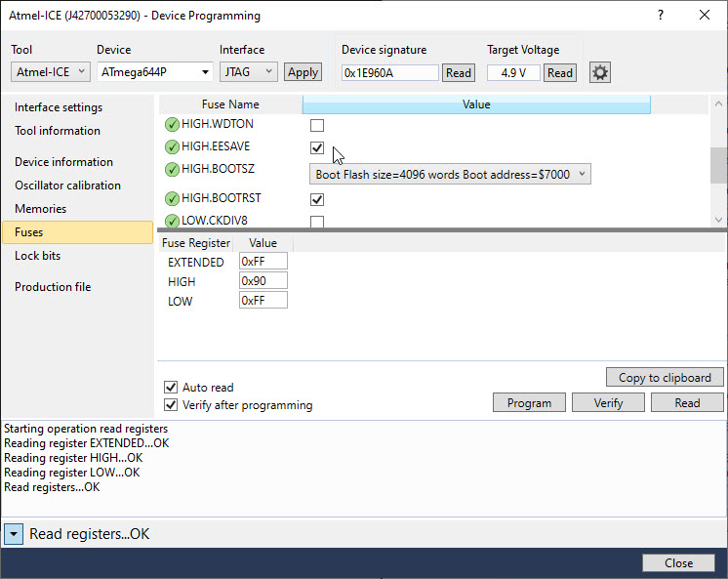Viewport: 728px width, 579px height.
Task: Click the Value column header
Action: [x=476, y=104]
